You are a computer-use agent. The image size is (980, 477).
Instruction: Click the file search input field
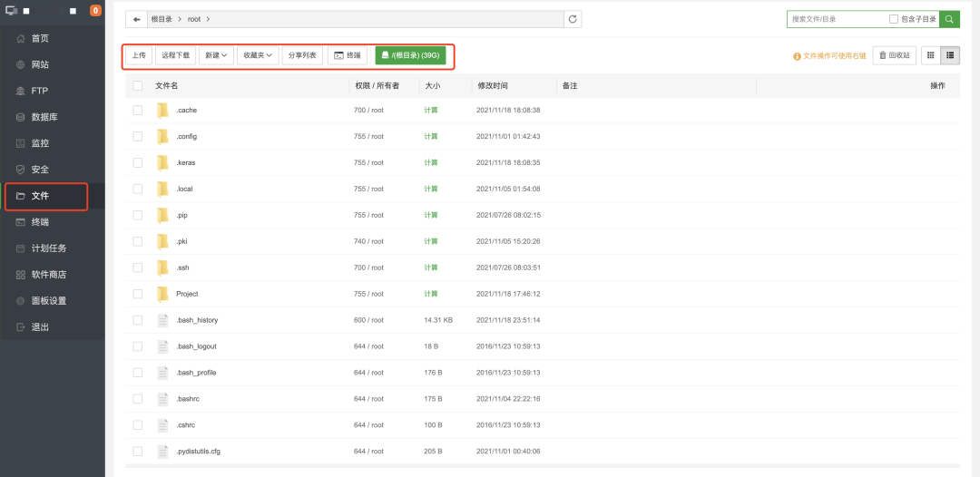pos(835,19)
